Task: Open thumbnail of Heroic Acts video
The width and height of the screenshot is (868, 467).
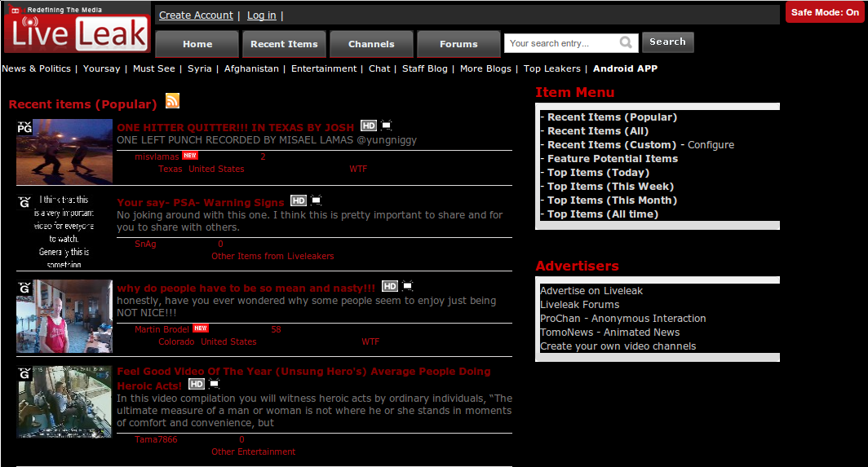Action: pos(64,402)
